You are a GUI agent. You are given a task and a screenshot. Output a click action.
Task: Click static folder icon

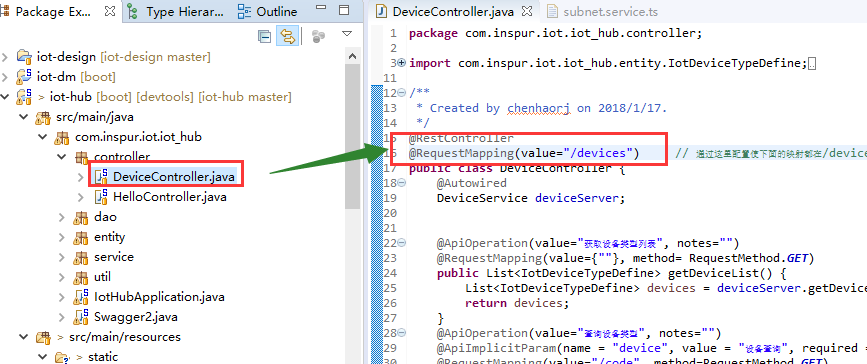62,357
